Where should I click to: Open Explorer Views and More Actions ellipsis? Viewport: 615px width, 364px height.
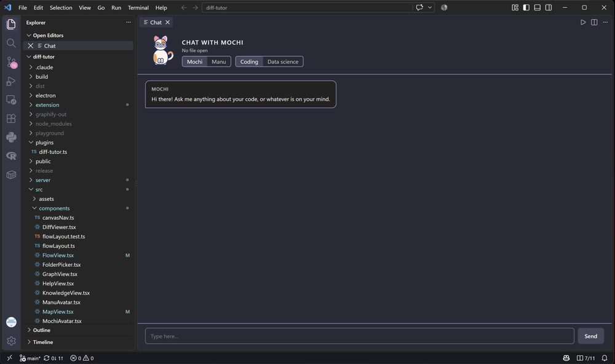coord(129,22)
